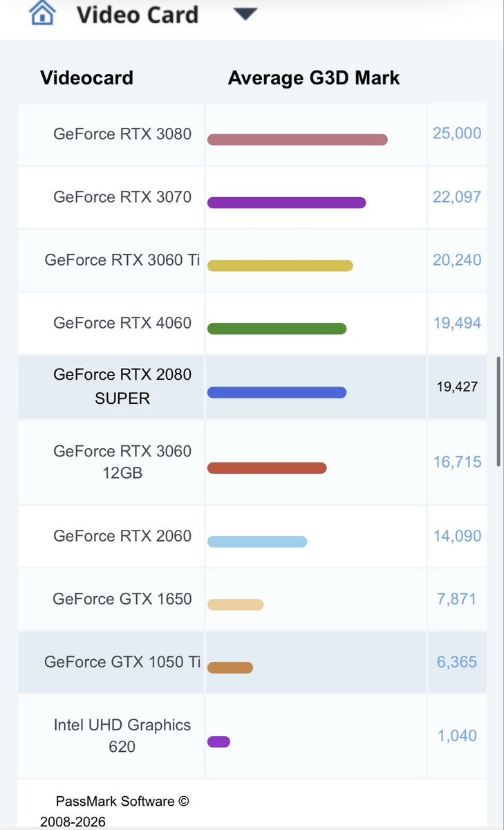Screen dimensions: 504x830
Task: Select the GeForce RTX 2080 SUPER row
Action: 252,387
